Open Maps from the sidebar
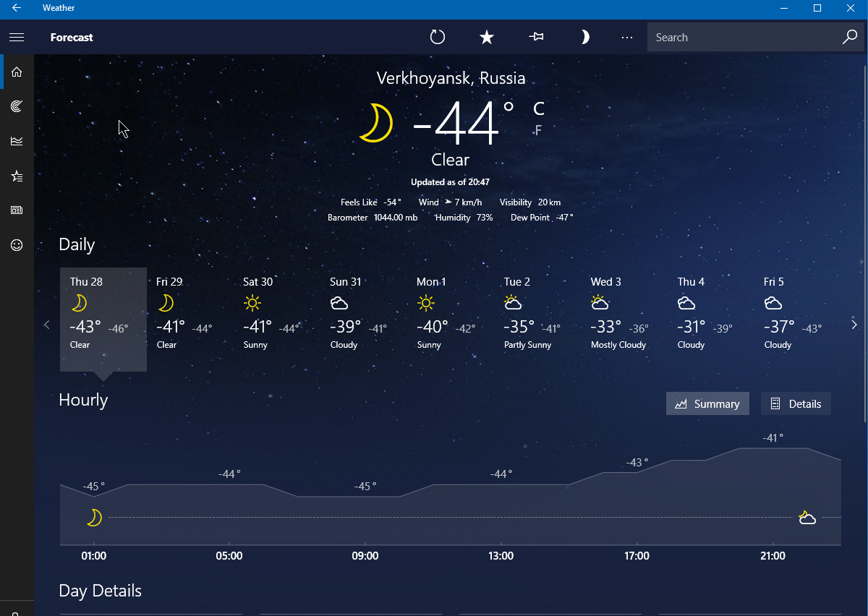 pyautogui.click(x=17, y=106)
